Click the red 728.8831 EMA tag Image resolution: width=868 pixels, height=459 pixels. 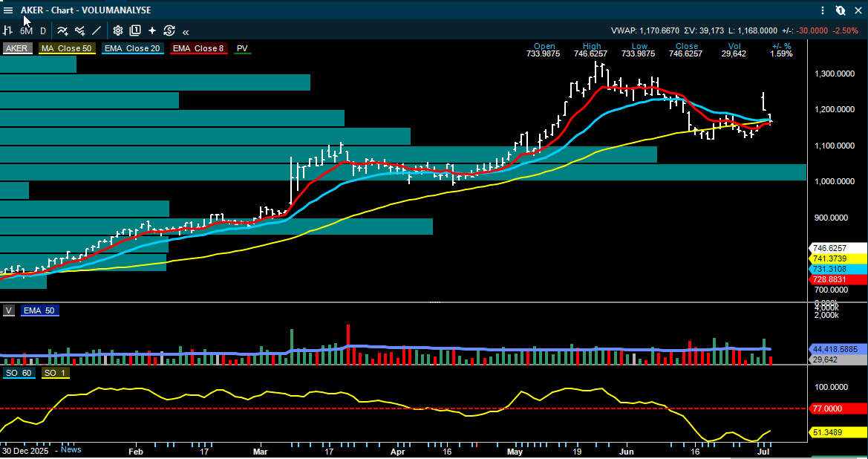tap(838, 279)
